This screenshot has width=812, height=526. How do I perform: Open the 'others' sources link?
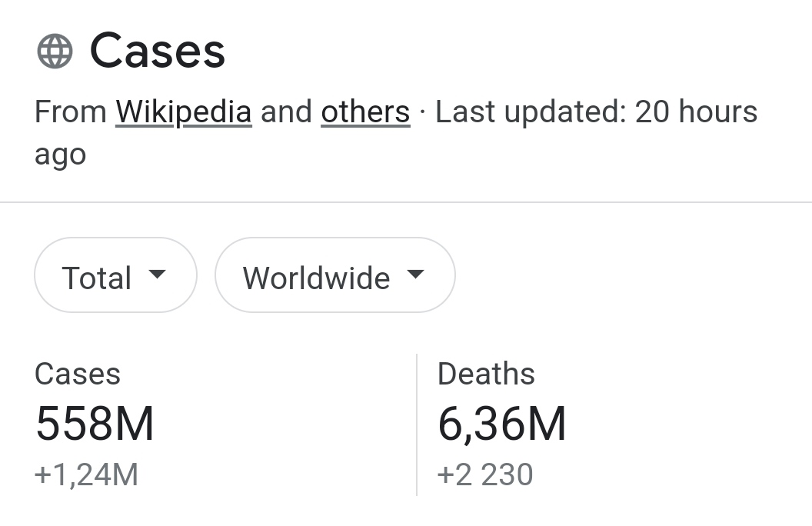point(365,112)
